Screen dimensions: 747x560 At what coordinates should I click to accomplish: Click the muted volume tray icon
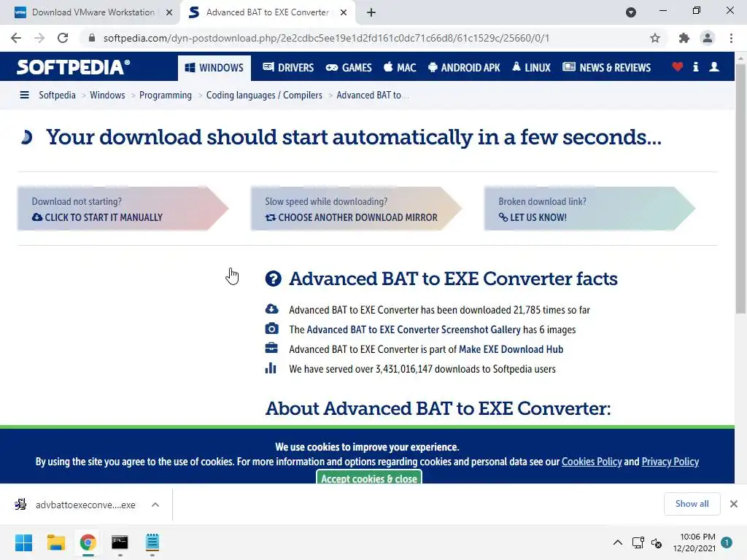coord(657,542)
